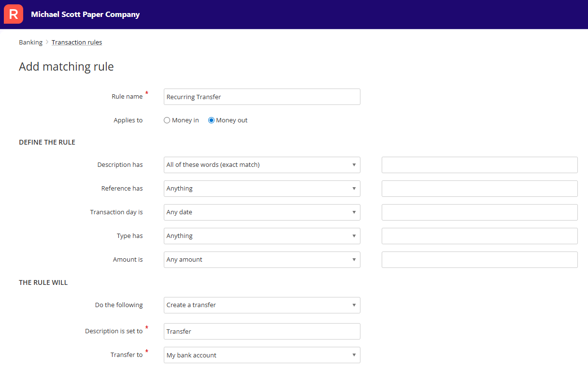Open the Do the following dropdown

(262, 305)
